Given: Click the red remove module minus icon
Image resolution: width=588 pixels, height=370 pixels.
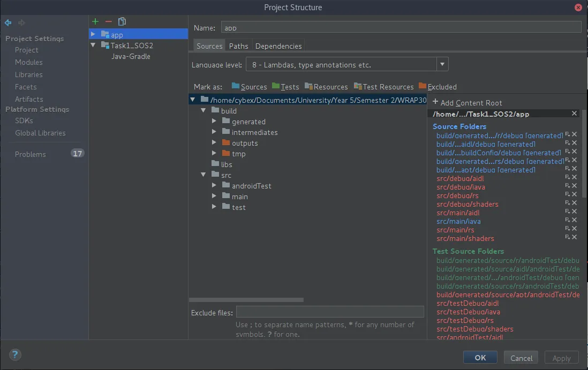Looking at the screenshot, I should pyautogui.click(x=109, y=21).
